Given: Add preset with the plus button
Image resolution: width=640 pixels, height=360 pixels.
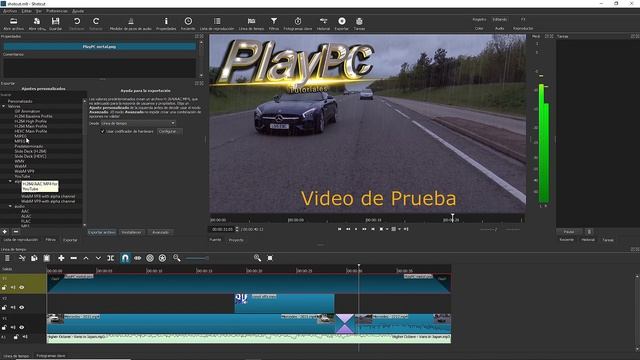Looking at the screenshot, I should point(4,232).
